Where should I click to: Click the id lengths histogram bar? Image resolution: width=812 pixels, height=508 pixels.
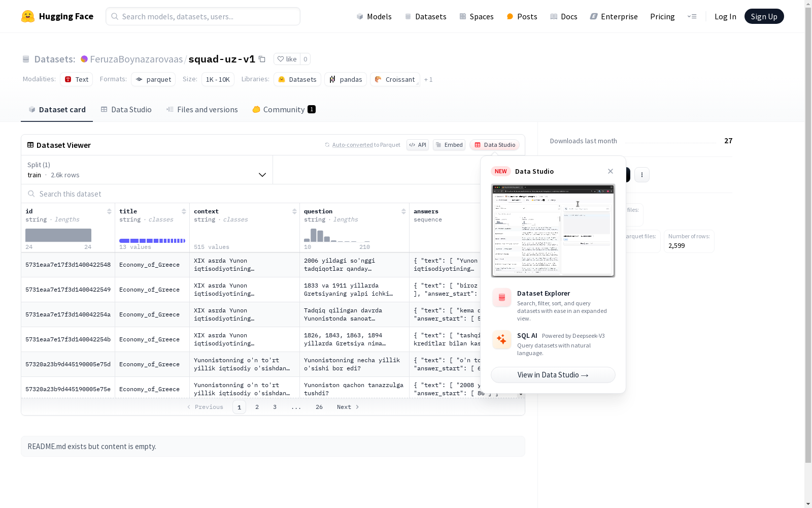pyautogui.click(x=58, y=235)
